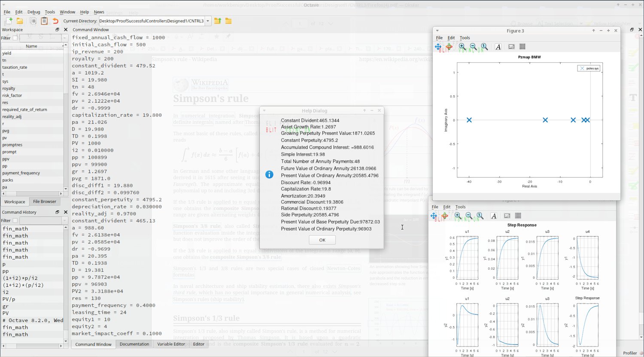The image size is (644, 357).
Task: Open the Current Directory dropdown list
Action: tap(208, 21)
